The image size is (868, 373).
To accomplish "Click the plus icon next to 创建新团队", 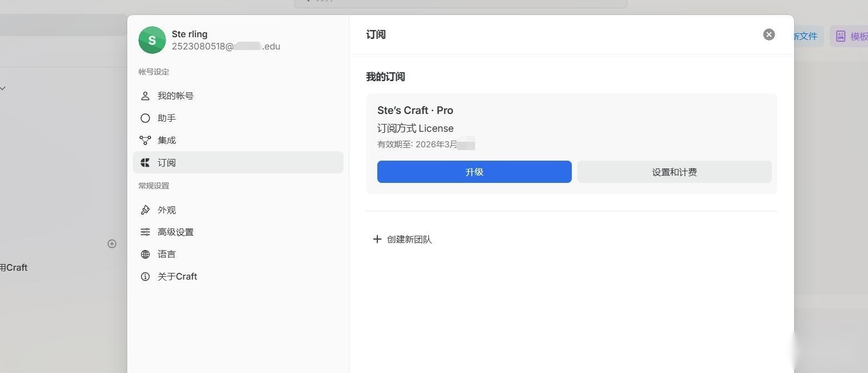I will click(x=377, y=239).
